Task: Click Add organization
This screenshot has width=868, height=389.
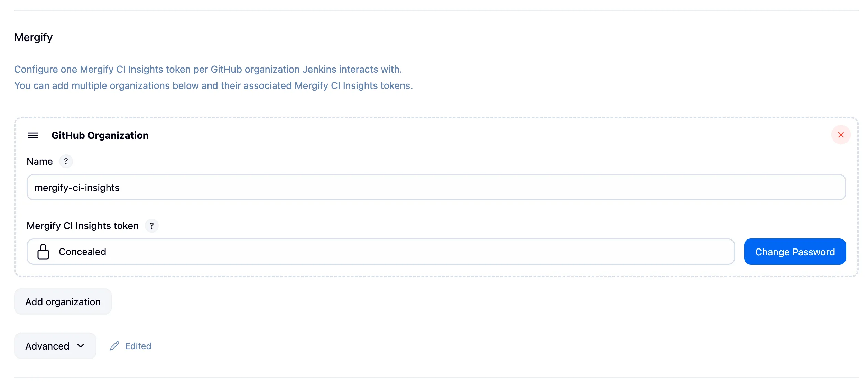Action: coord(63,301)
